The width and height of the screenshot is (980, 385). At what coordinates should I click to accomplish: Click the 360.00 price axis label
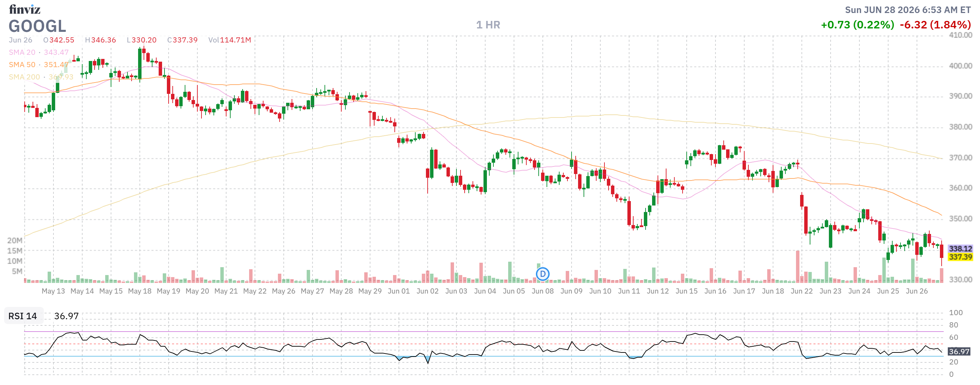tap(960, 188)
